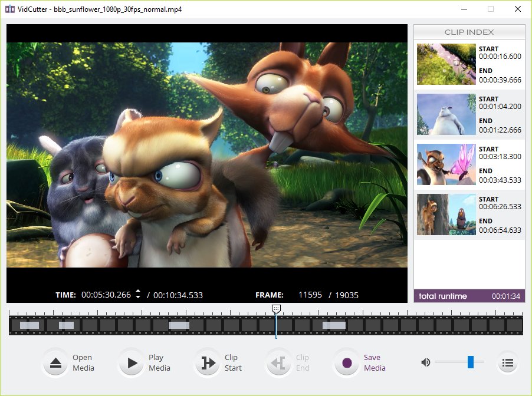Click the purple Save Media icon

(x=346, y=363)
